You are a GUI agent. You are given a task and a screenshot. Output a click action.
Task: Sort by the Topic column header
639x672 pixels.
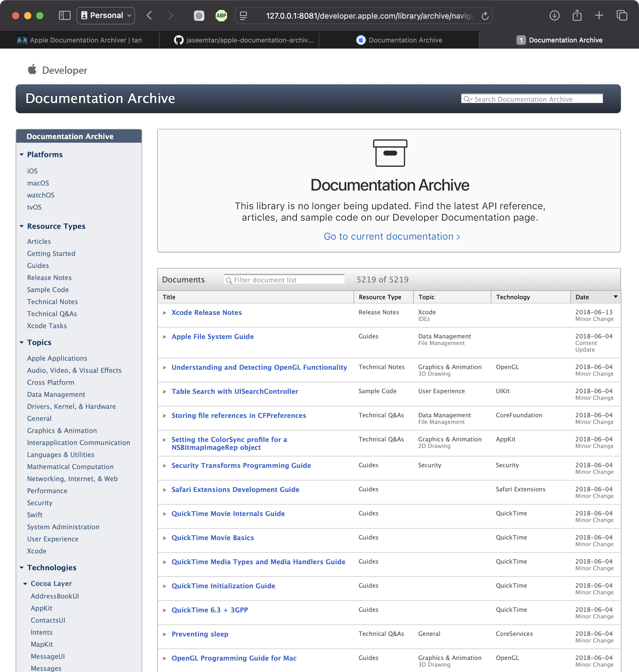click(x=452, y=297)
